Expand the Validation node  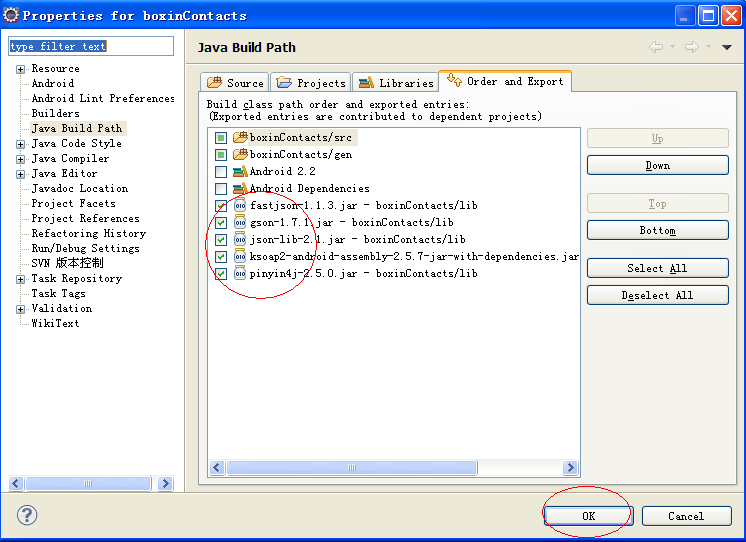point(20,309)
